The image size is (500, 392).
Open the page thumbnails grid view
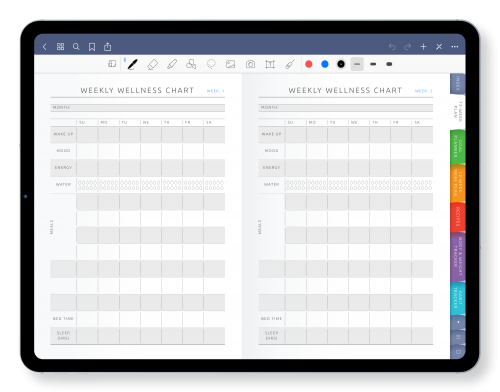(x=60, y=47)
